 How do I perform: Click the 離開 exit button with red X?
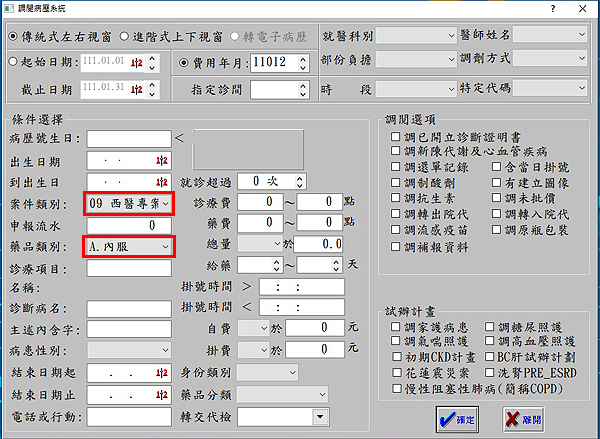point(527,420)
